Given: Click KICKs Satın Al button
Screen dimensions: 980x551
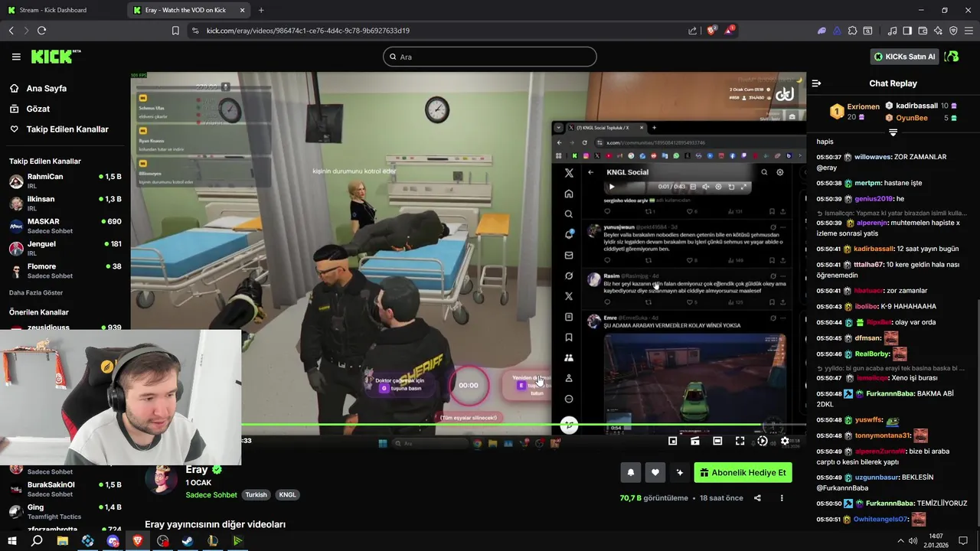Looking at the screenshot, I should click(x=904, y=57).
